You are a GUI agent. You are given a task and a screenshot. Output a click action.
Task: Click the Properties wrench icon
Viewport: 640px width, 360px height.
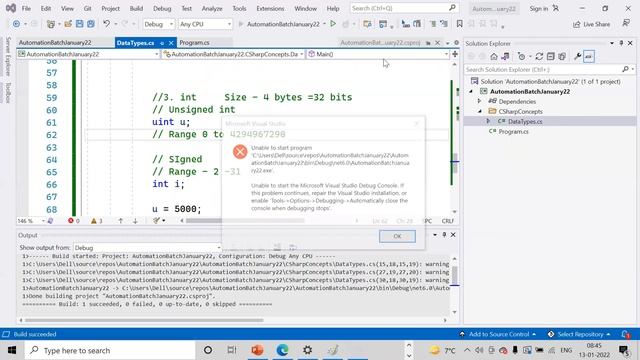pyautogui.click(x=577, y=56)
